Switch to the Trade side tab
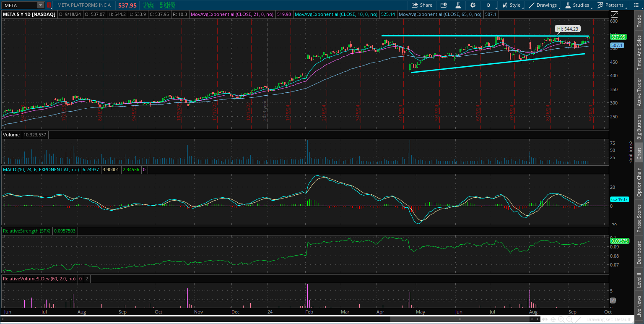The height and width of the screenshot is (324, 644). 639,20
